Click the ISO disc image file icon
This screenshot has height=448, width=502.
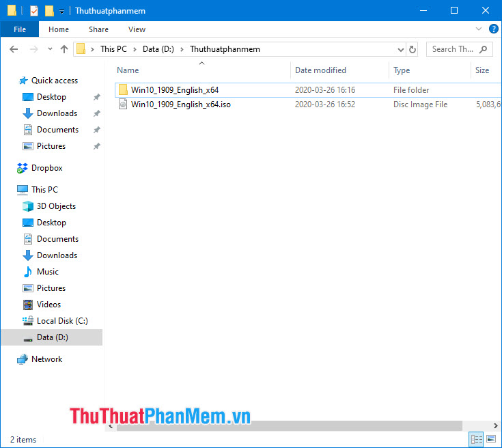tap(123, 104)
